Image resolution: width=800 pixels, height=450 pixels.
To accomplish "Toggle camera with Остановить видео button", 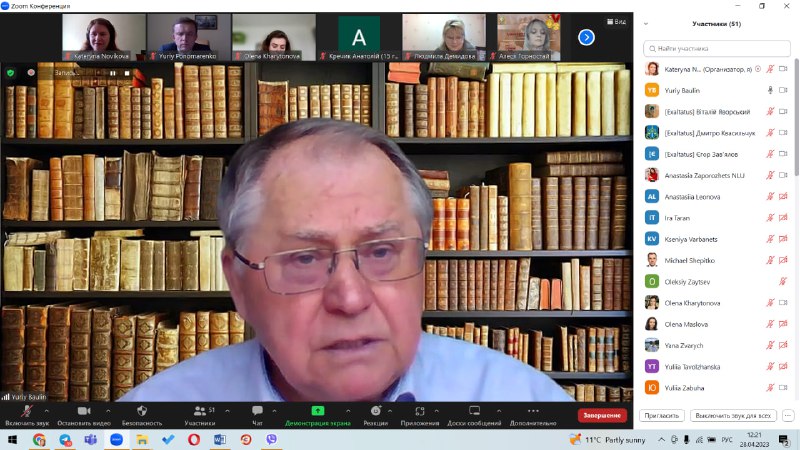I will tap(83, 411).
